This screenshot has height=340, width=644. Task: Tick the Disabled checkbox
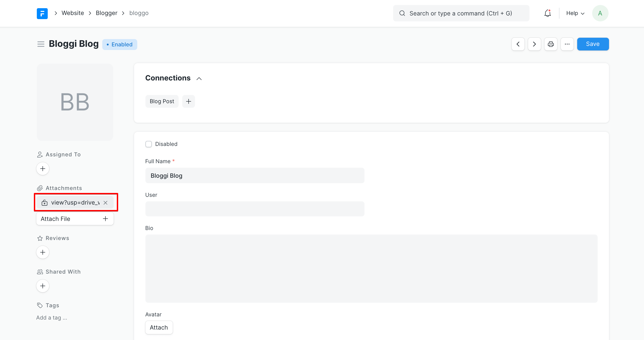[148, 144]
